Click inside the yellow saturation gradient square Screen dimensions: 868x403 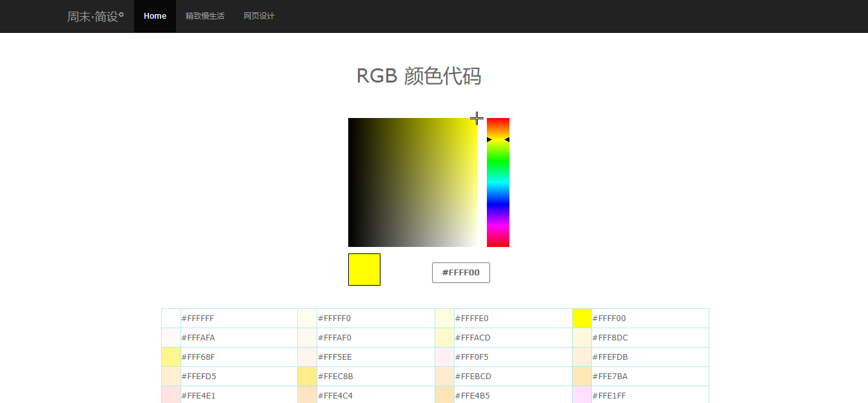pos(413,182)
